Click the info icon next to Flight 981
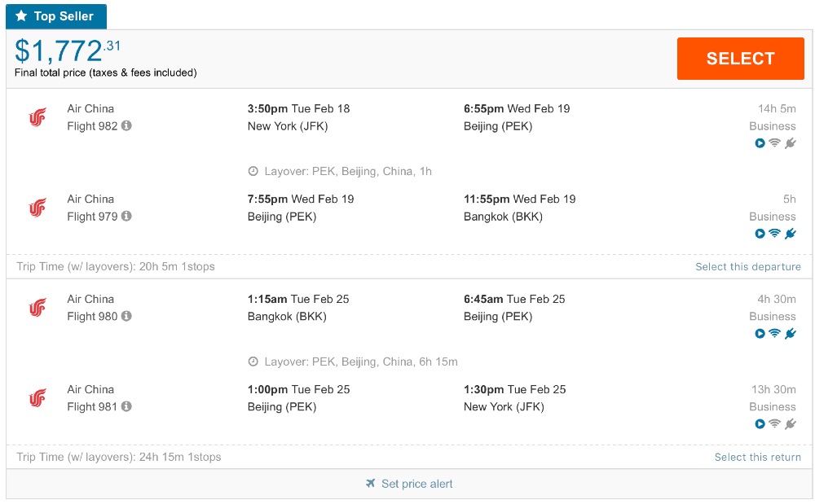The height and width of the screenshot is (504, 815). (126, 407)
